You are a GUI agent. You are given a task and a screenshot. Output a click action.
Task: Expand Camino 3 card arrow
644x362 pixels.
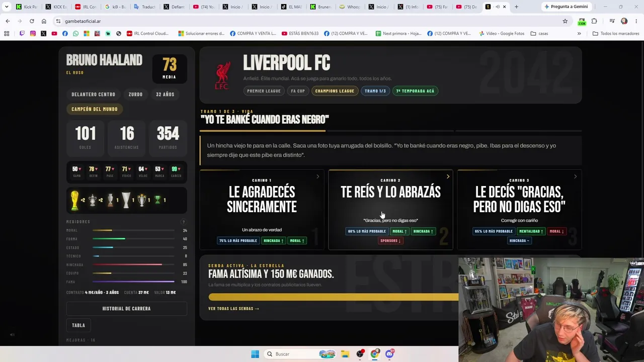pos(575,176)
